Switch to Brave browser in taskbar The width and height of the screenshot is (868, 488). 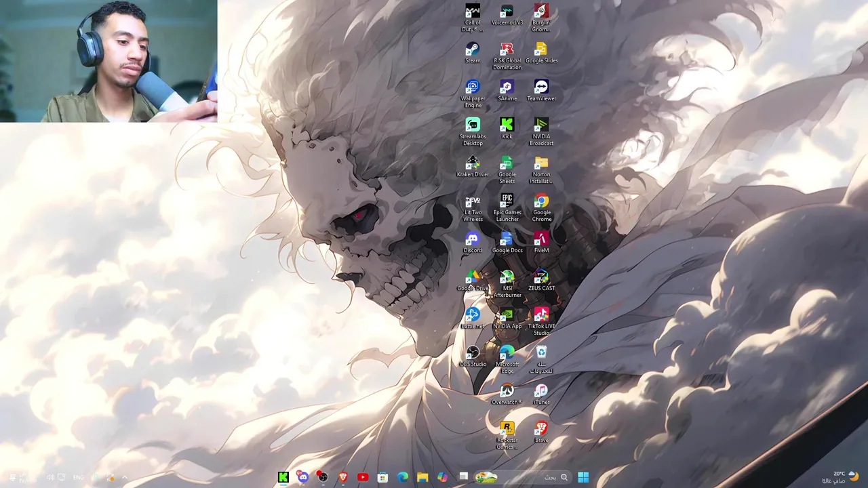[343, 477]
